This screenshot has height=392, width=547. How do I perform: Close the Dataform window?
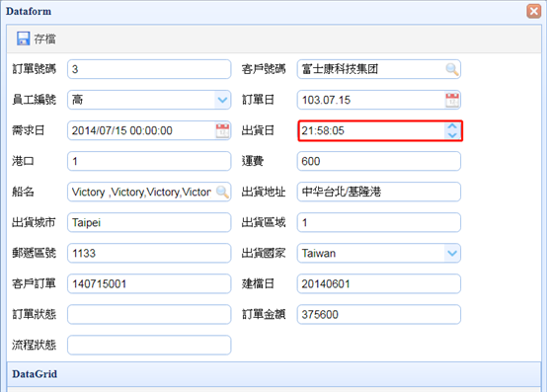tap(534, 11)
